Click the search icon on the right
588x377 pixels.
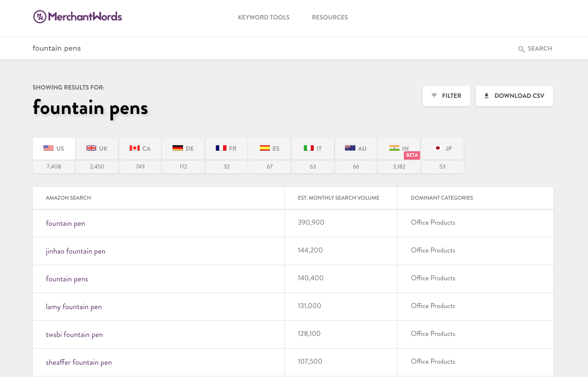point(522,48)
